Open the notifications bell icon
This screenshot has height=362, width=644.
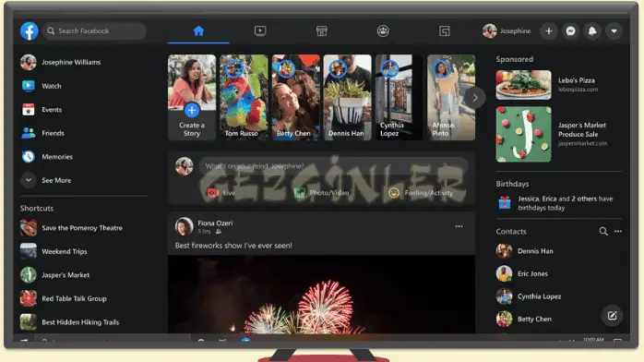click(592, 30)
